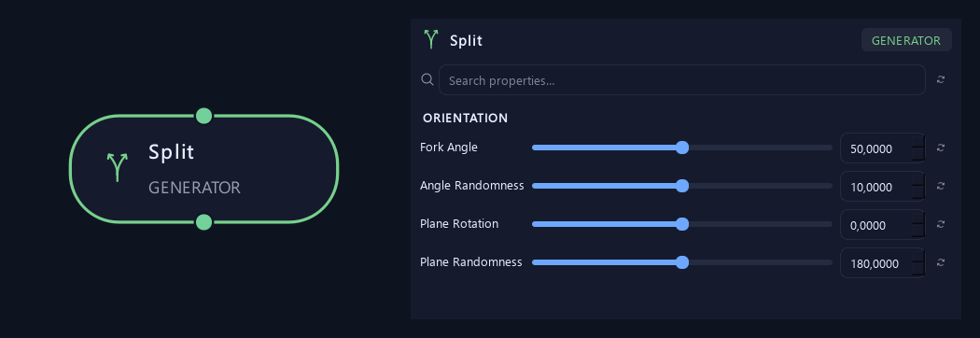Click the search magnifier icon
This screenshot has height=338, width=980.
tap(427, 79)
